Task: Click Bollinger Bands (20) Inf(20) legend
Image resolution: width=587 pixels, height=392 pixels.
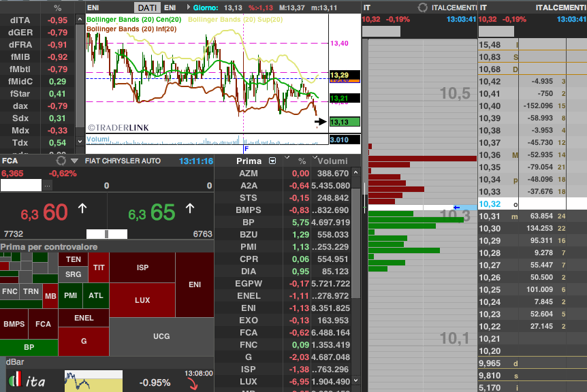Action: click(x=131, y=29)
